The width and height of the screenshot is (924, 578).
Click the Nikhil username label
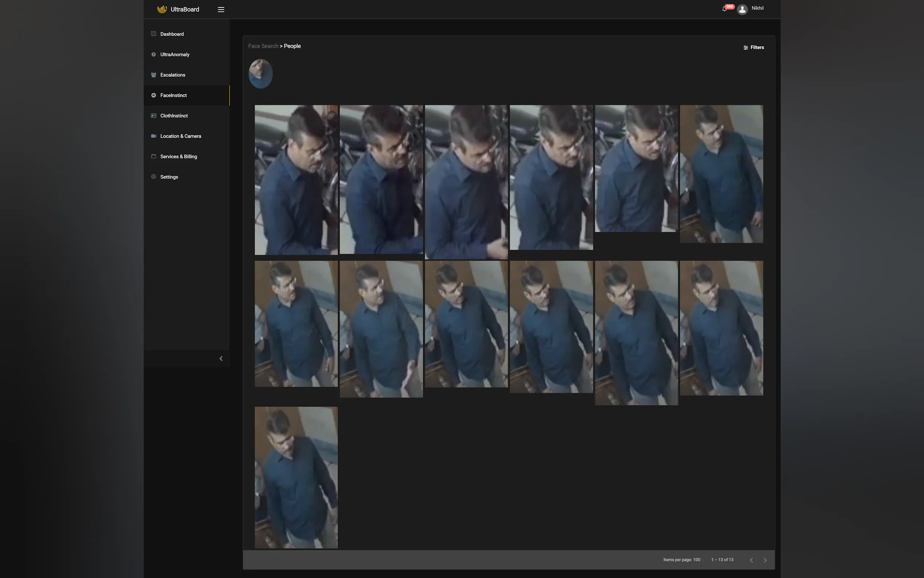[x=757, y=8]
